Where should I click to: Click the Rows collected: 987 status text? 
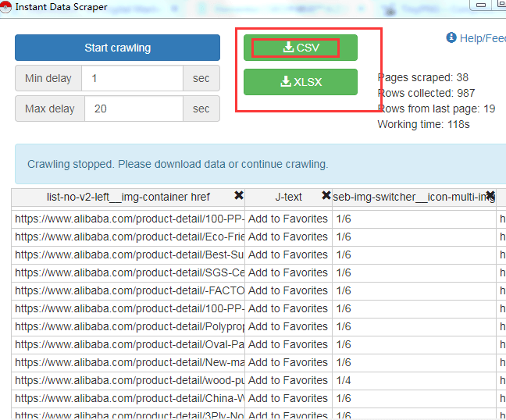pos(426,93)
